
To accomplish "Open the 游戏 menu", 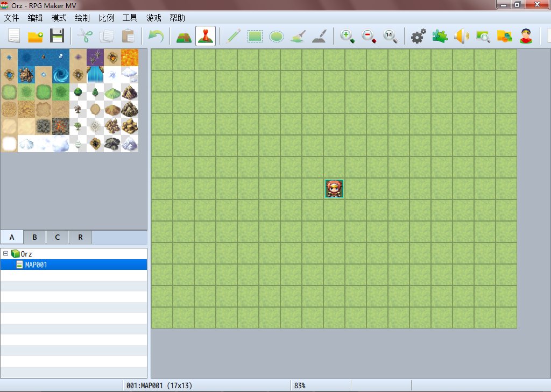I will point(153,18).
